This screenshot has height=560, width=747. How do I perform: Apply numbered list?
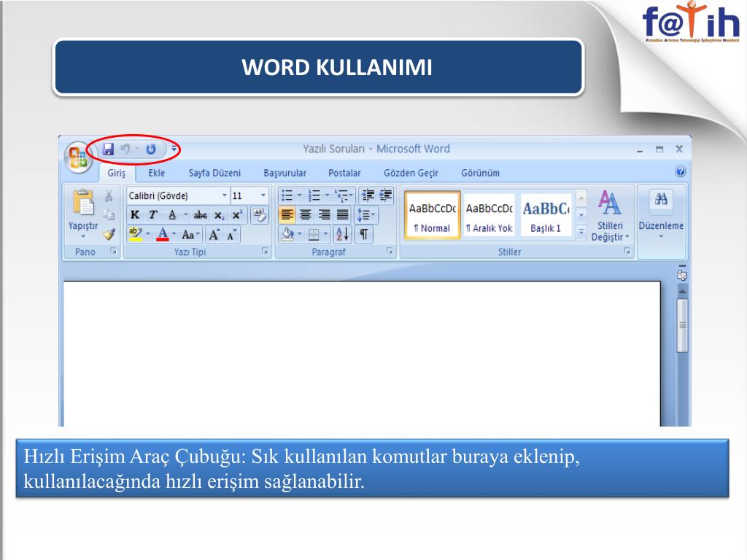[314, 195]
